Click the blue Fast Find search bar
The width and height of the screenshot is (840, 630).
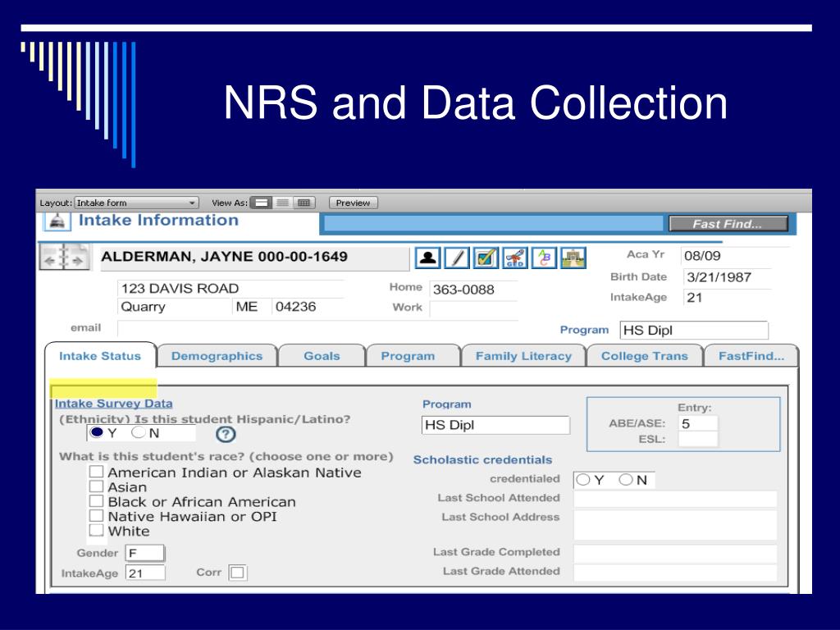pos(493,224)
